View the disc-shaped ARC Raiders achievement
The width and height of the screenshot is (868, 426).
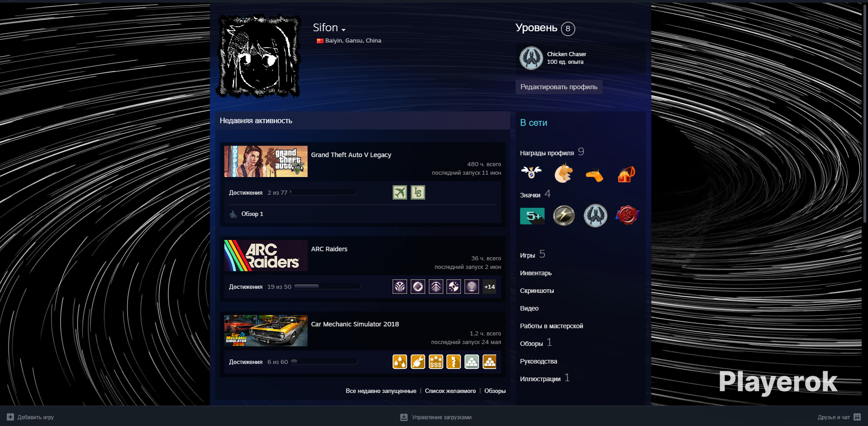tap(454, 287)
